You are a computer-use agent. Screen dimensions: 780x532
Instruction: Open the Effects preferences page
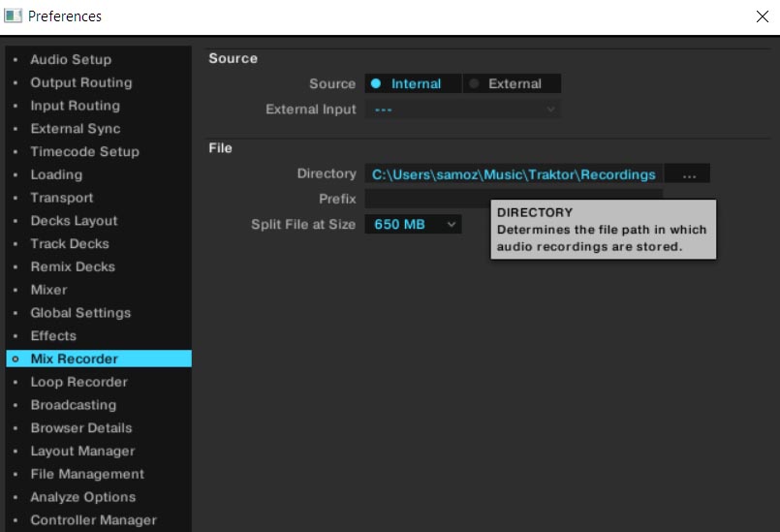pyautogui.click(x=53, y=336)
